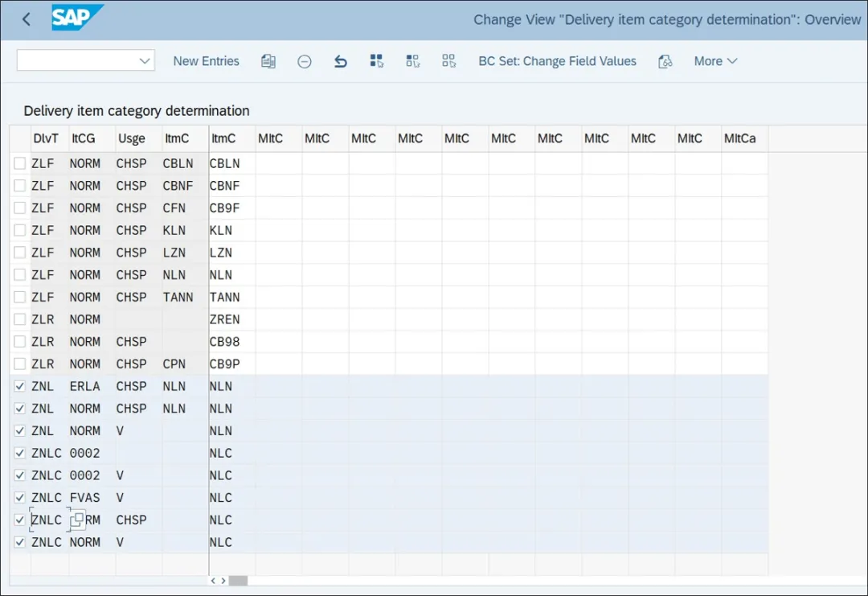
Task: Click the Delete (minus circle) icon
Action: coord(305,61)
